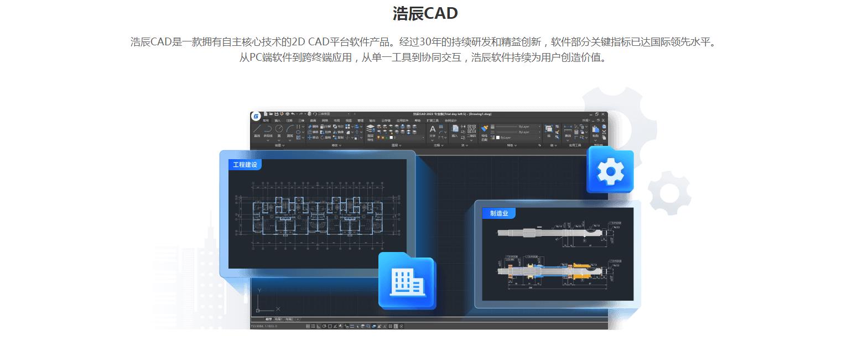Image resolution: width=868 pixels, height=341 pixels.
Task: Click the 移动 move tool
Action: (313, 138)
